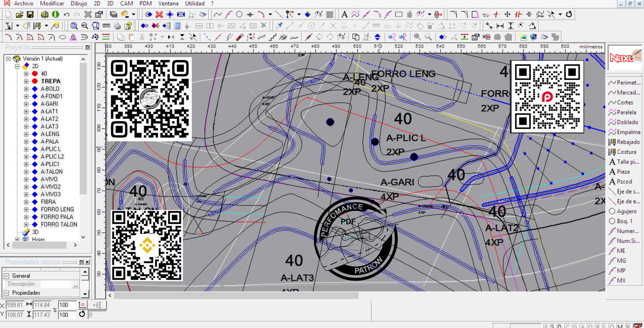Click the blue pushpin icon
Viewport: 644px width, 328px height.
coord(279,26)
